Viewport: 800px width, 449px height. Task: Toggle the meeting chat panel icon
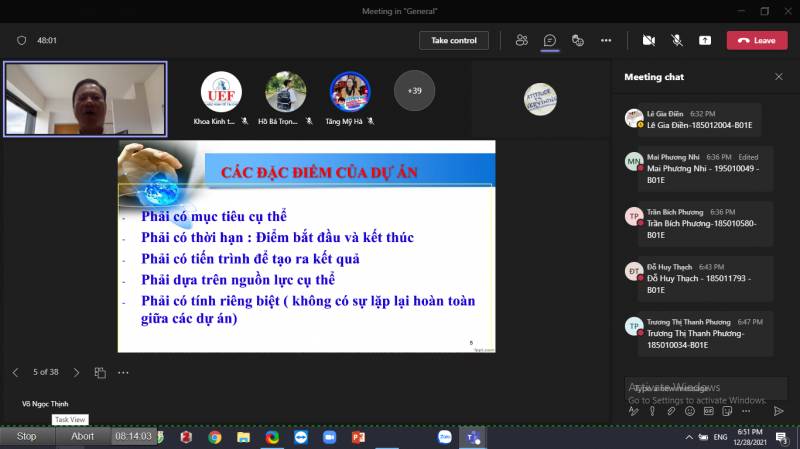549,40
